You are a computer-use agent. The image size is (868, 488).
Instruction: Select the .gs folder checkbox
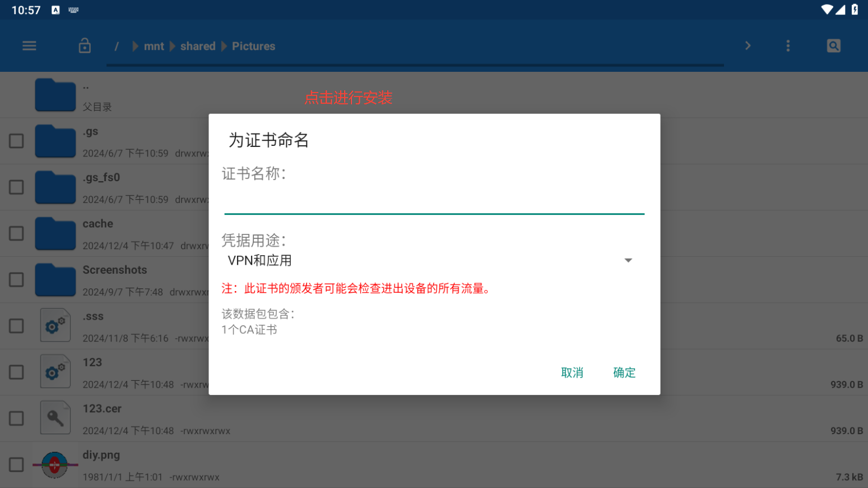[16, 141]
